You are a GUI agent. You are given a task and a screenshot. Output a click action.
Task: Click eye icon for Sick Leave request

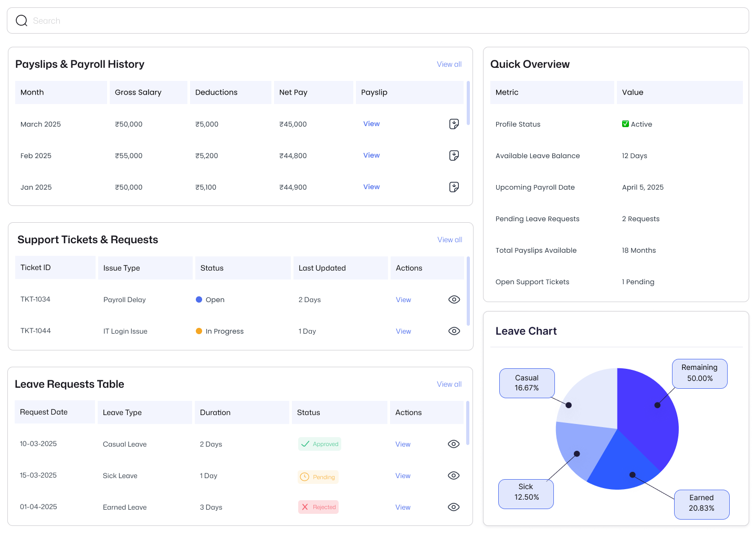pyautogui.click(x=454, y=475)
